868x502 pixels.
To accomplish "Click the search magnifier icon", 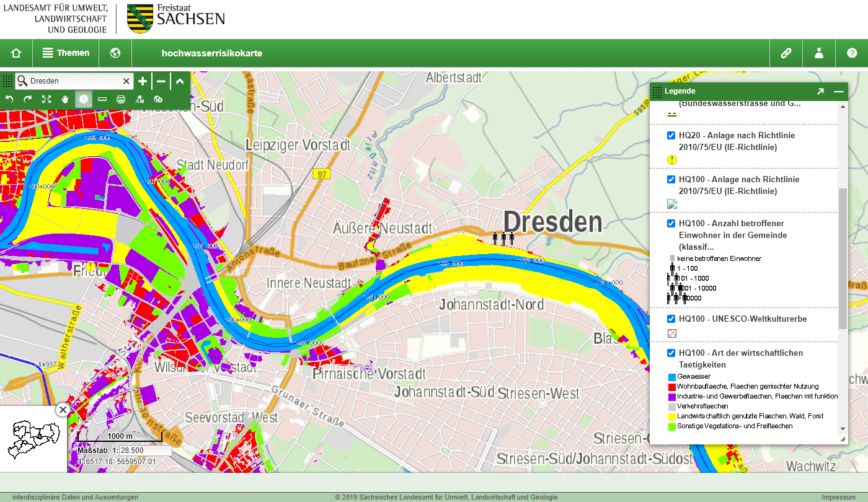I will [x=22, y=81].
